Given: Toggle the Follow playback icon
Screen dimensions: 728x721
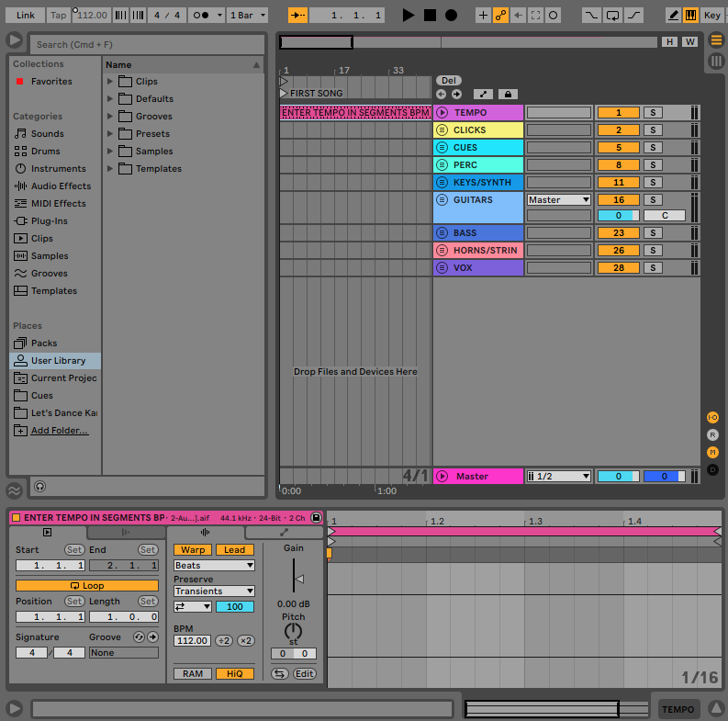Looking at the screenshot, I should coord(297,16).
